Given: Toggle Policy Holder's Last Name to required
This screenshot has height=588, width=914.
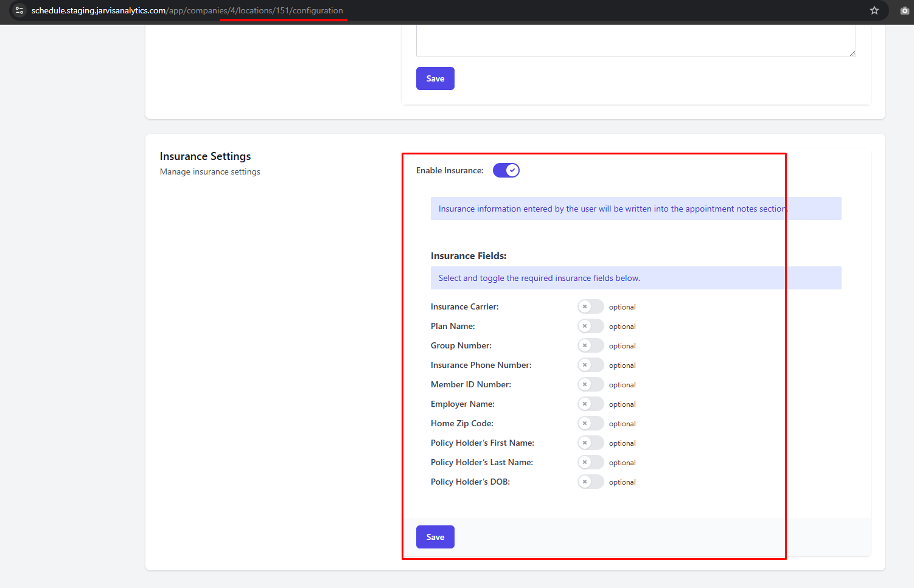Looking at the screenshot, I should coord(591,462).
